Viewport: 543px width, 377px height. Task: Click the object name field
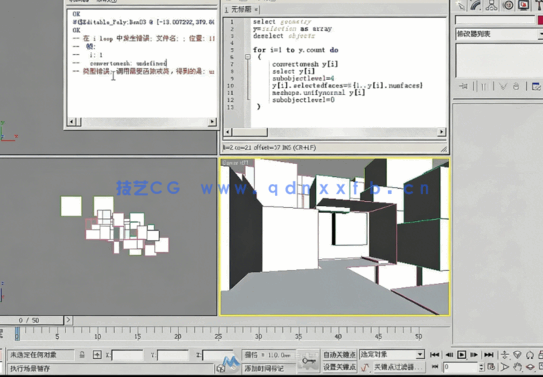[495, 20]
